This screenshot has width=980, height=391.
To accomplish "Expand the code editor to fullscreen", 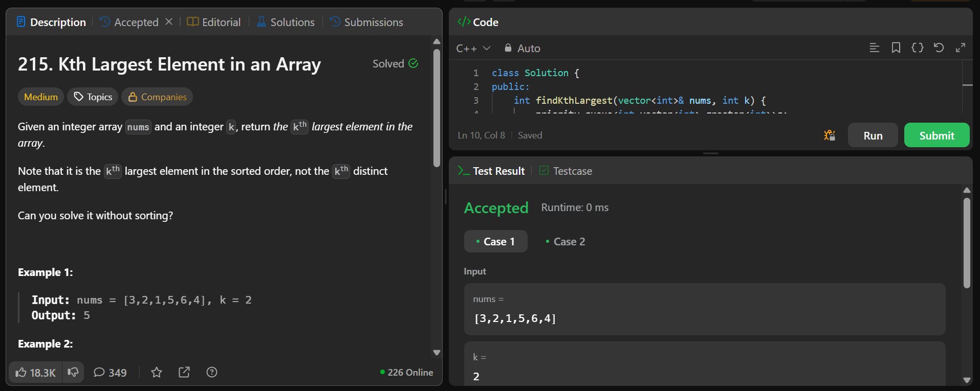I will (x=961, y=48).
